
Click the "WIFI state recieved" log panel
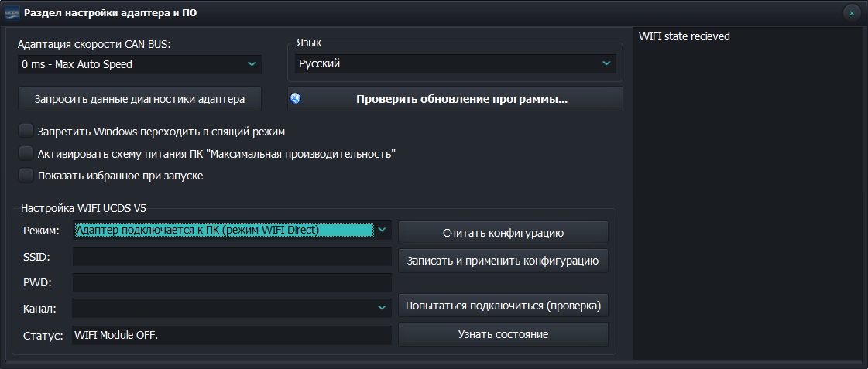(748, 193)
